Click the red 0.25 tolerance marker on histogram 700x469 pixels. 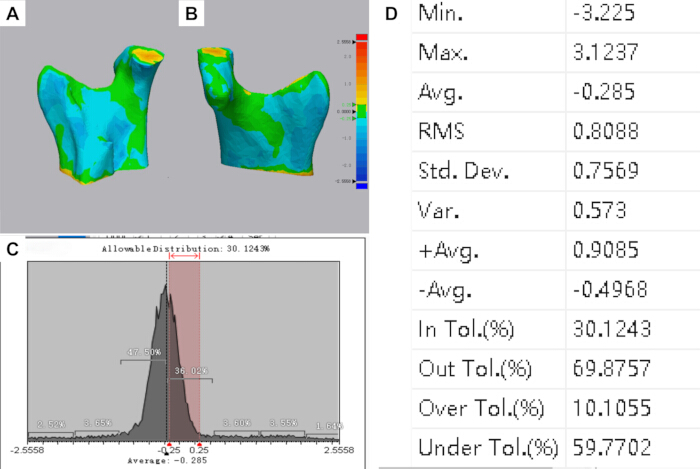(199, 445)
